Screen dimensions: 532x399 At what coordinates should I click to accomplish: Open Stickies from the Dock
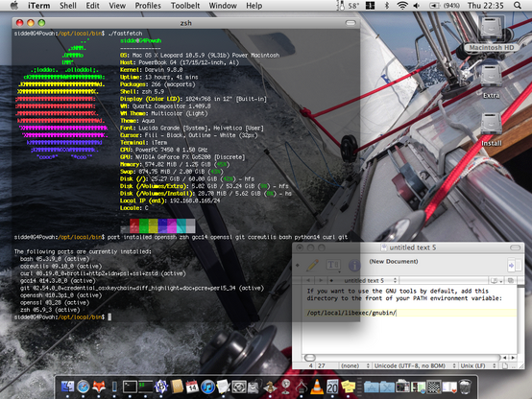349,387
